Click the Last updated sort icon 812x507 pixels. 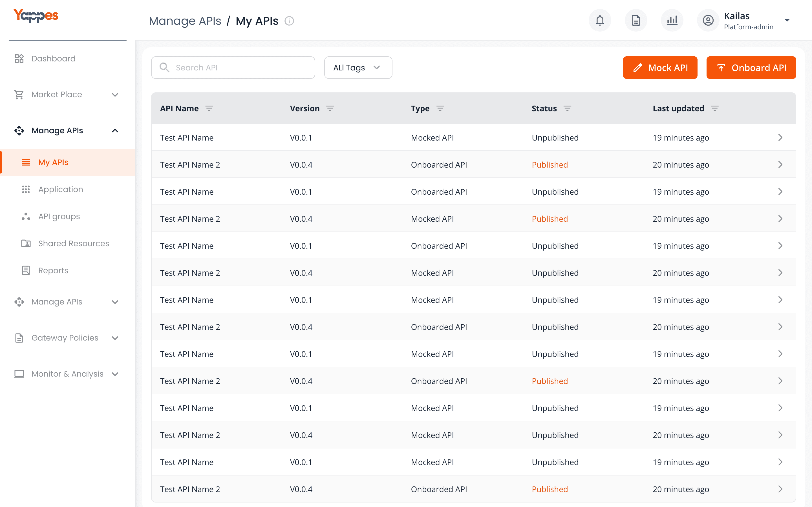click(715, 108)
